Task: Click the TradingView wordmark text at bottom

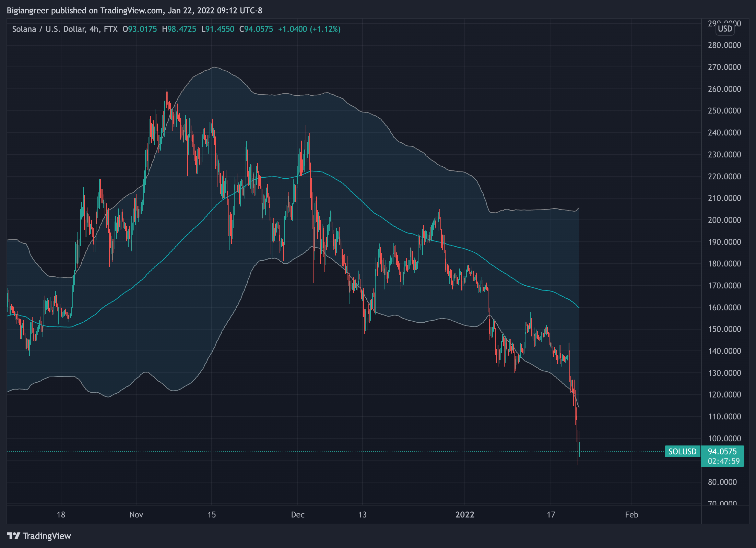Action: pos(47,536)
